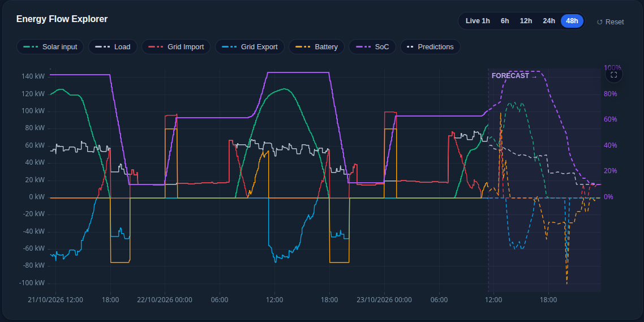
Task: Toggle the Load series legend chip
Action: pos(113,47)
